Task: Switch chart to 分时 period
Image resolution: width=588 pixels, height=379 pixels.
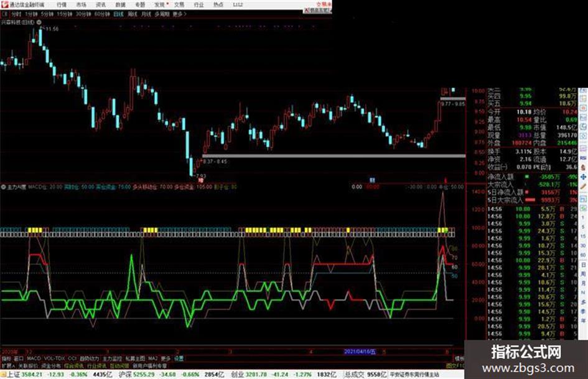Action: click(x=16, y=14)
